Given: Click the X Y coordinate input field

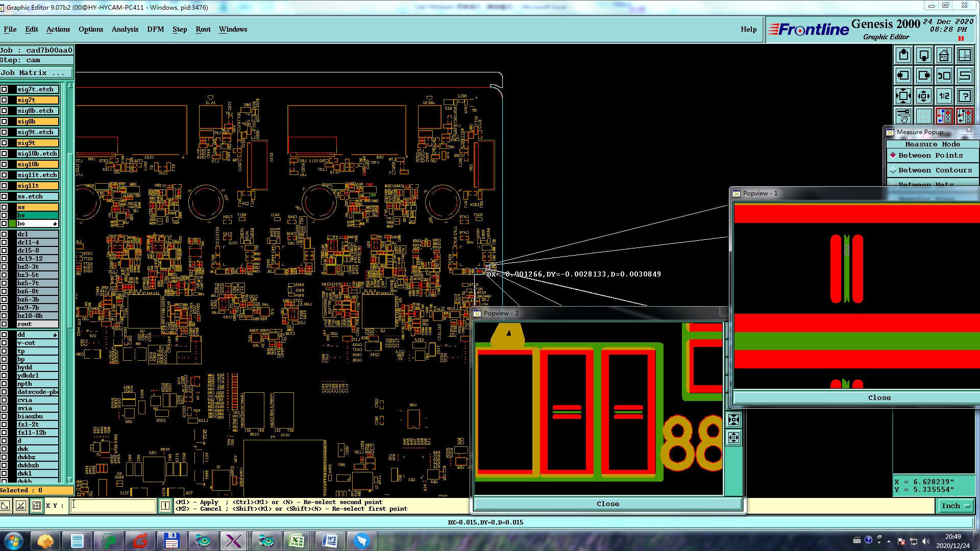Looking at the screenshot, I should coord(113,506).
